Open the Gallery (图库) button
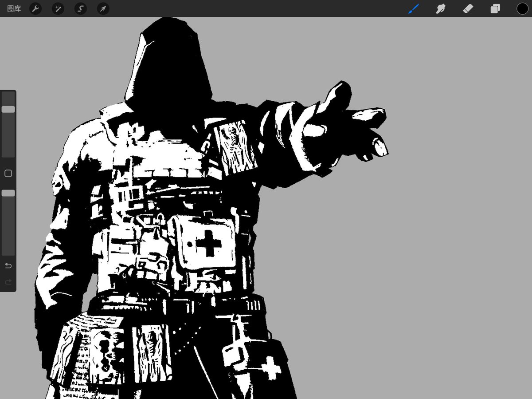The width and height of the screenshot is (532, 399). [x=14, y=8]
